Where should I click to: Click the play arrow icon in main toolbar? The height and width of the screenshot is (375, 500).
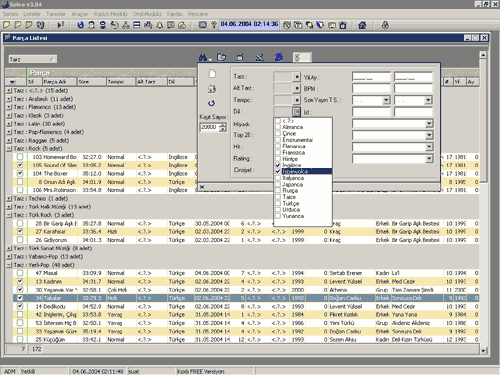(x=60, y=25)
